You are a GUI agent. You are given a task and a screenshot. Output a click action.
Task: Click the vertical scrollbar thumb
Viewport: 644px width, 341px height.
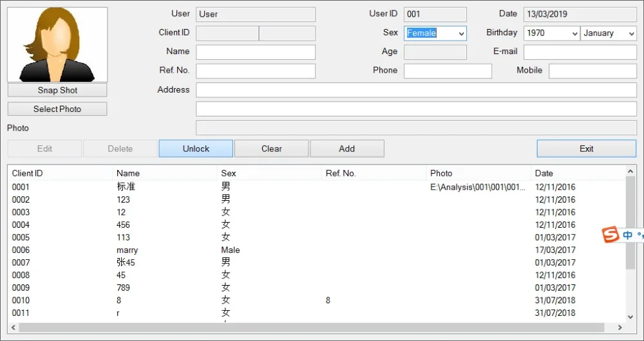tap(631, 223)
